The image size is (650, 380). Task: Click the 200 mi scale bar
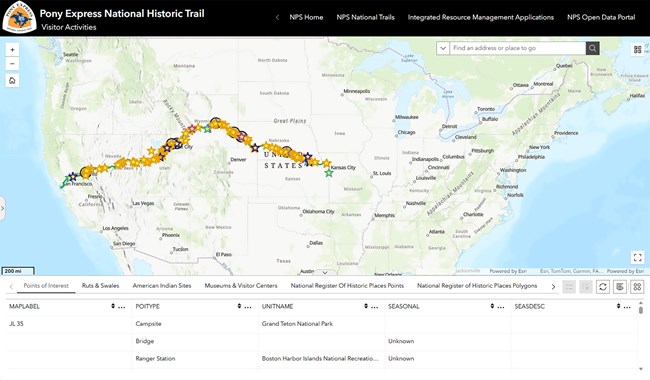coord(18,271)
